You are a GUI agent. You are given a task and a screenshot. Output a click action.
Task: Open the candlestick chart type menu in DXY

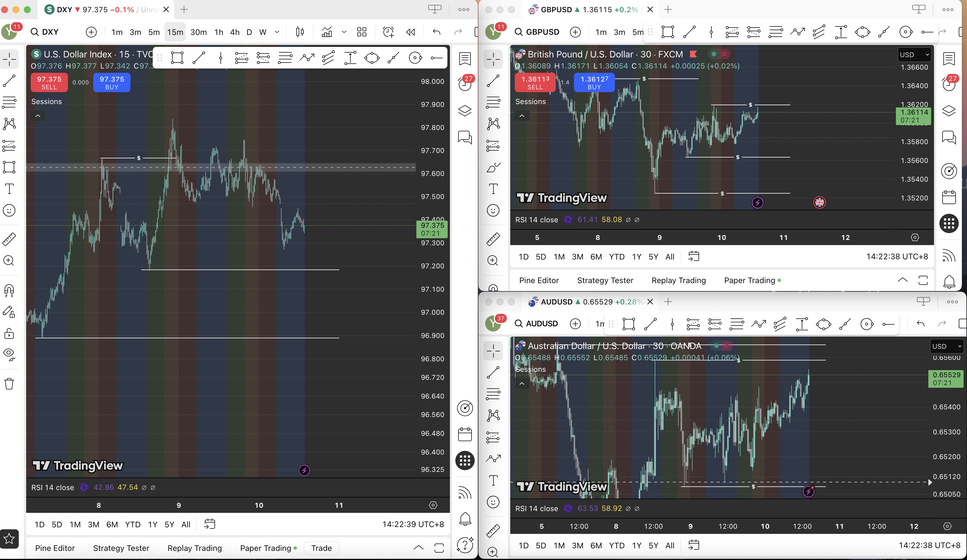click(x=300, y=32)
